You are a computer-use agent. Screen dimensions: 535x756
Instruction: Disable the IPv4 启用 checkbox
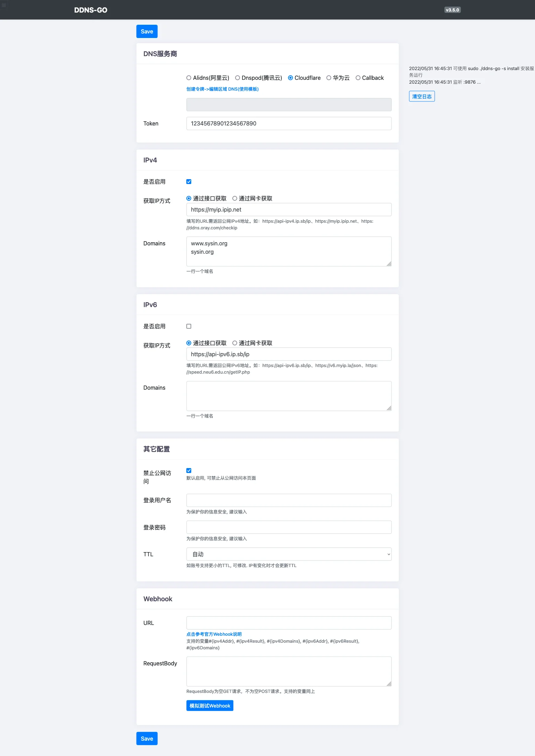pos(189,182)
